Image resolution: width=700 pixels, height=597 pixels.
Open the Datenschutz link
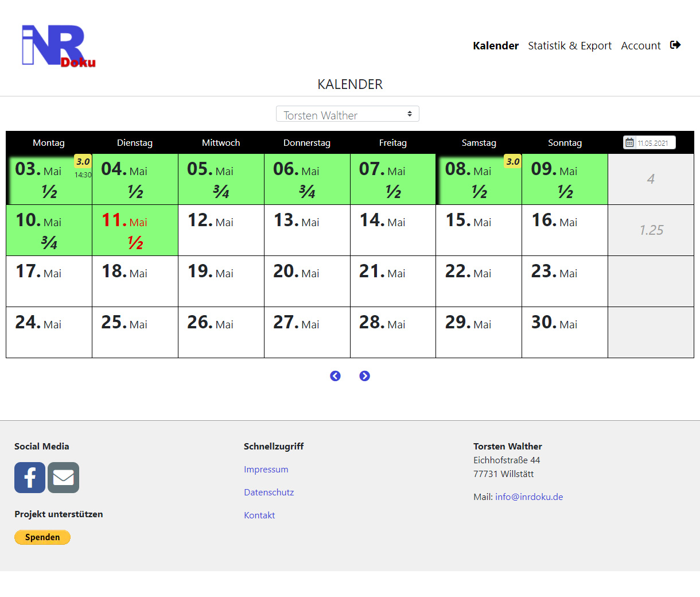point(269,493)
